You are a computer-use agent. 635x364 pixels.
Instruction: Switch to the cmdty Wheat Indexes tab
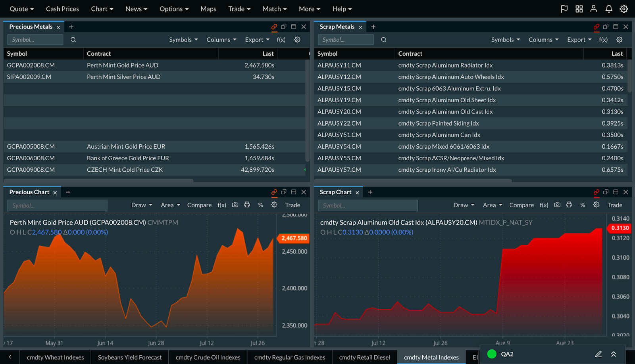tap(56, 357)
